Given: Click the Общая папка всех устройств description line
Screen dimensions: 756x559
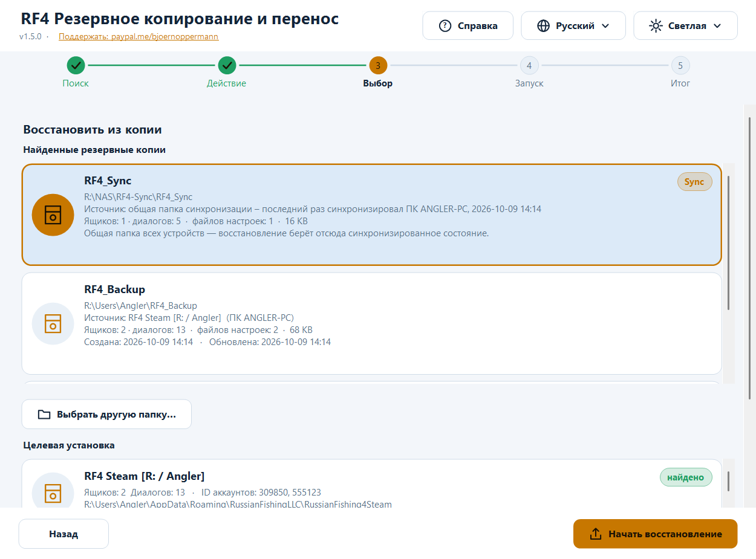Looking at the screenshot, I should [x=287, y=233].
